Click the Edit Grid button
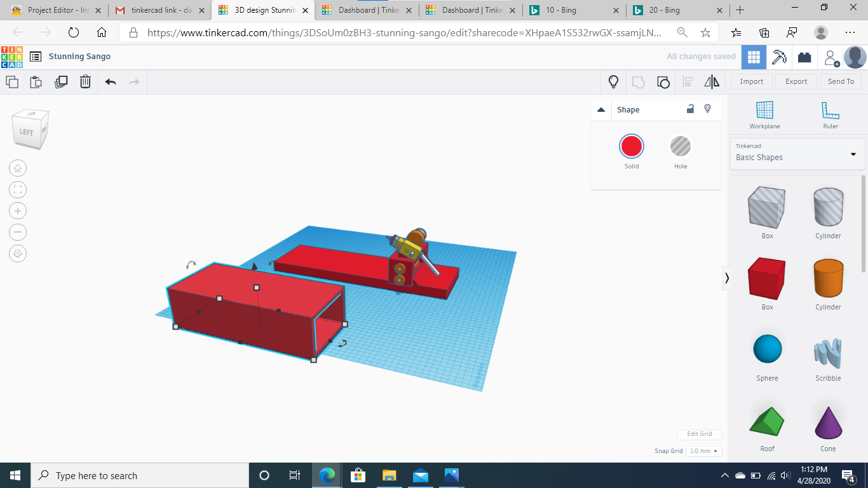 coord(699,434)
